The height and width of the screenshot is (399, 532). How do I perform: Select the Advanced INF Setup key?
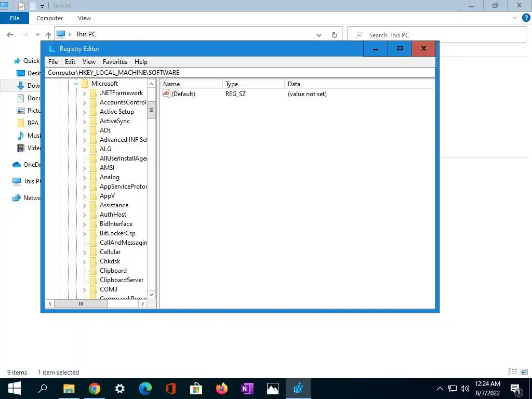point(123,140)
